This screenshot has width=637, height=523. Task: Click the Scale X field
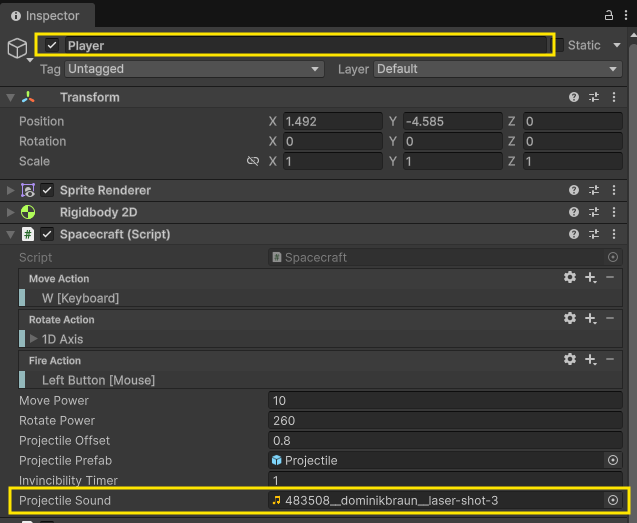click(x=333, y=161)
